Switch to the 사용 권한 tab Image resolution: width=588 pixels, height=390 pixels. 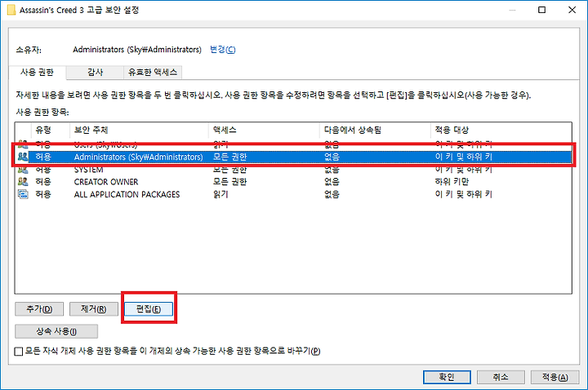coord(37,73)
